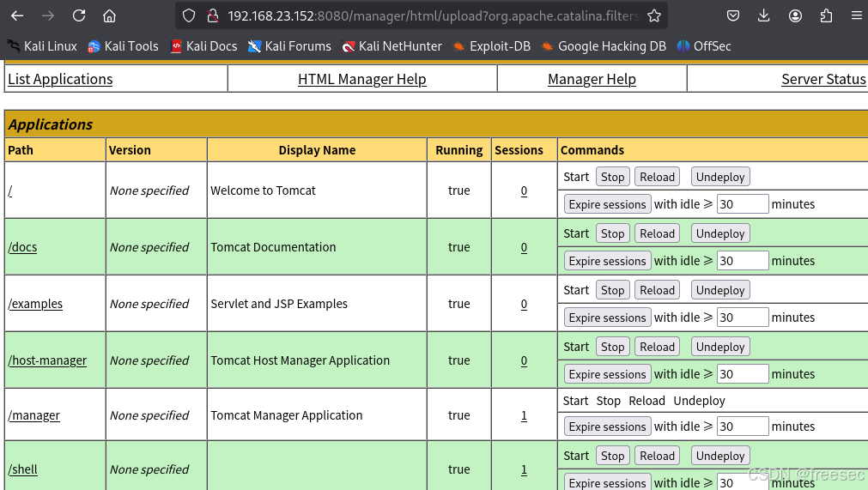Stop the /docs application

pos(612,233)
